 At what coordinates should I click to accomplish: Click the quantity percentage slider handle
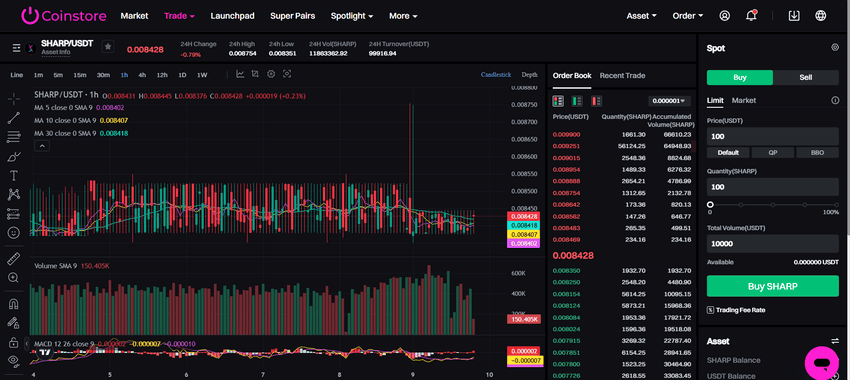710,204
